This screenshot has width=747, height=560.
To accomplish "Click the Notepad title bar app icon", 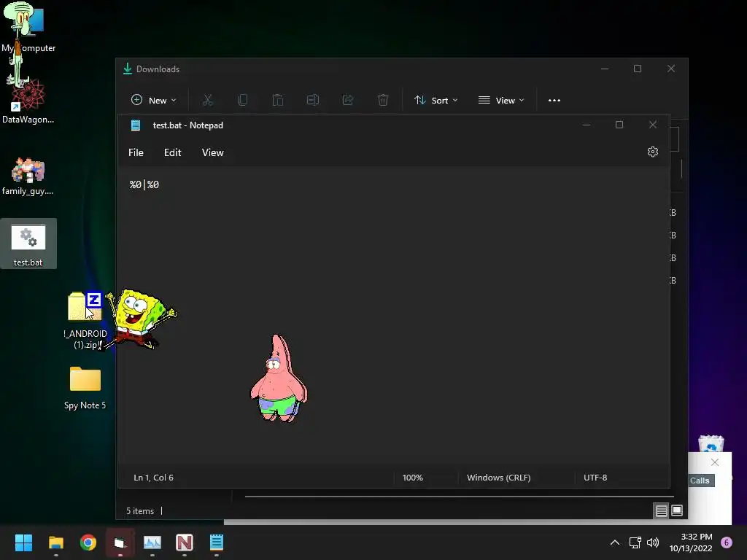I will 136,125.
